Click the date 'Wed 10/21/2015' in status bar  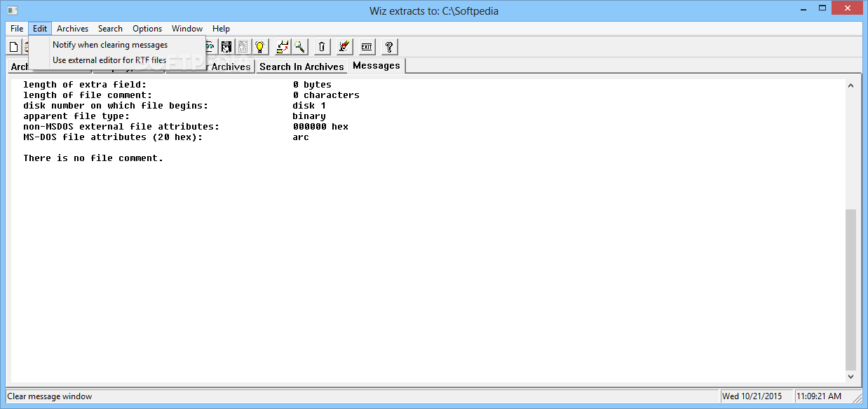click(x=752, y=396)
